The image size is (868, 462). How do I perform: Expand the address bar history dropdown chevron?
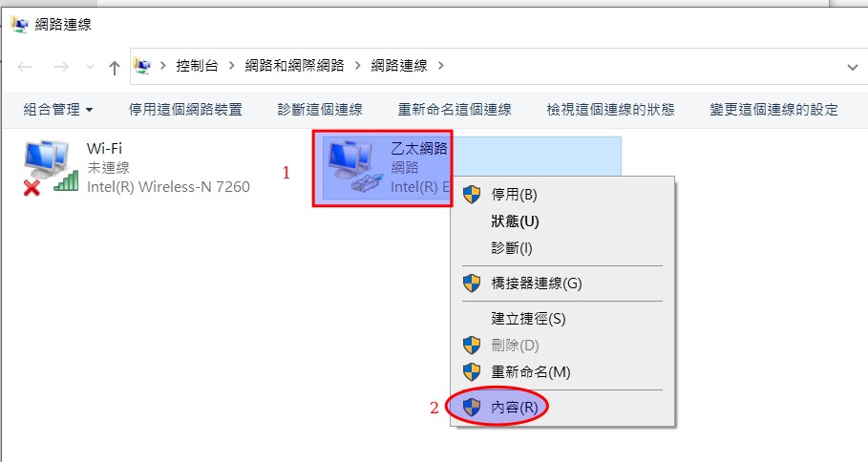[853, 68]
